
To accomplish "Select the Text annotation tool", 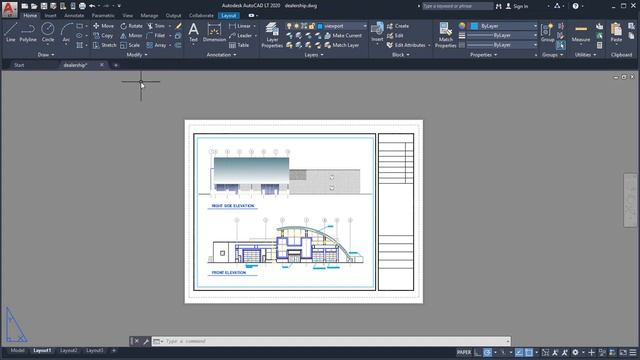I will [x=193, y=33].
